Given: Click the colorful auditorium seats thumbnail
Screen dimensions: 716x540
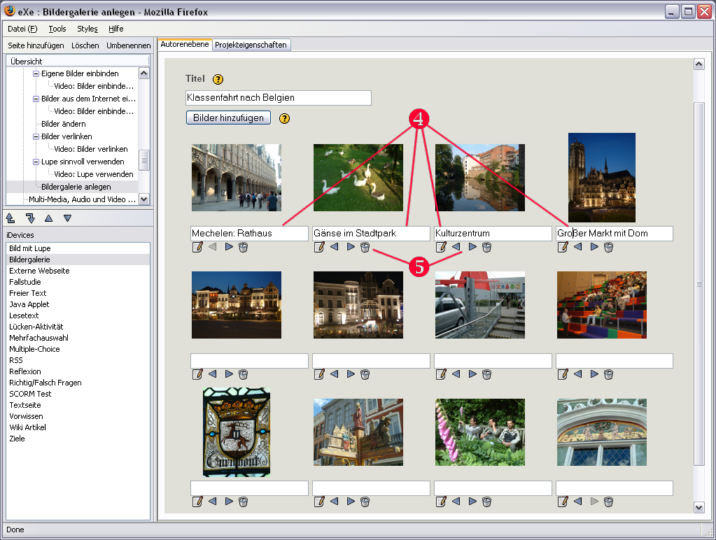Looking at the screenshot, I should [602, 305].
